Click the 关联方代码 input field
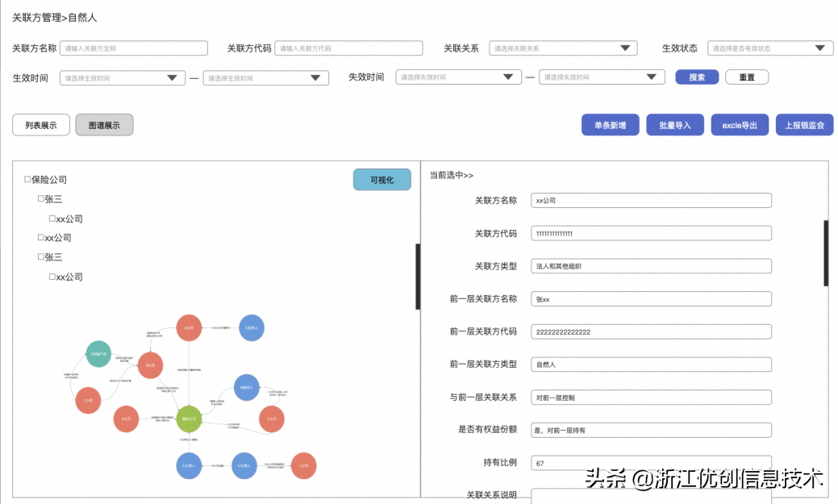Image resolution: width=838 pixels, height=504 pixels. pyautogui.click(x=348, y=48)
